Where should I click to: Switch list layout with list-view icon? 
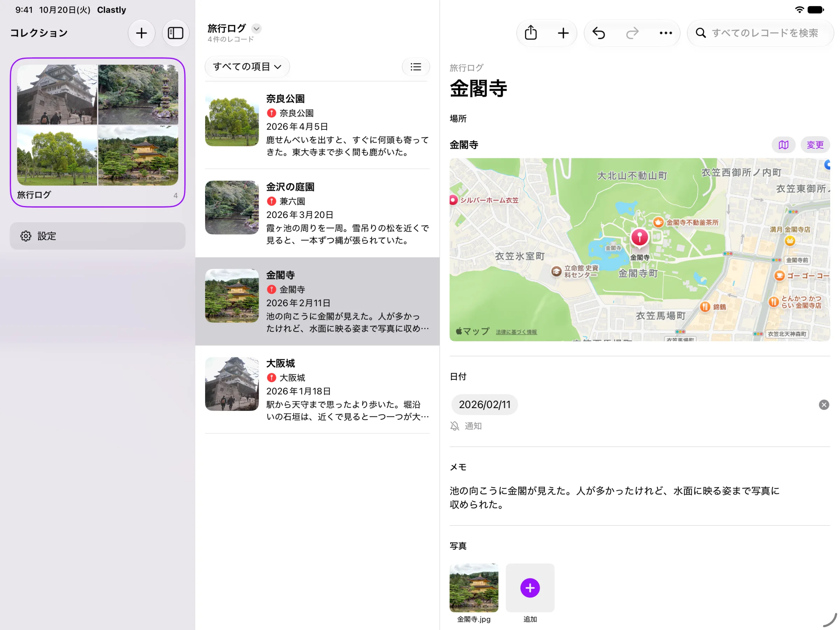click(x=416, y=67)
